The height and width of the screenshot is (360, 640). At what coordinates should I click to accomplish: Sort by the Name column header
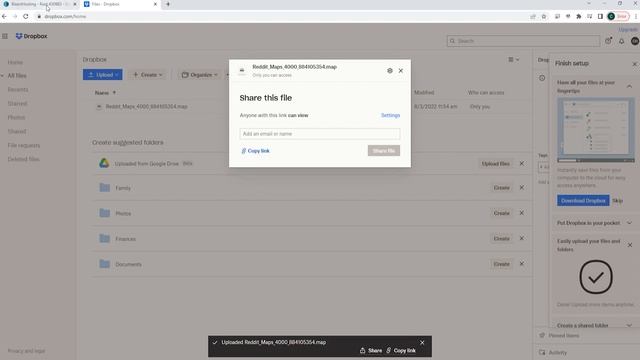[105, 93]
